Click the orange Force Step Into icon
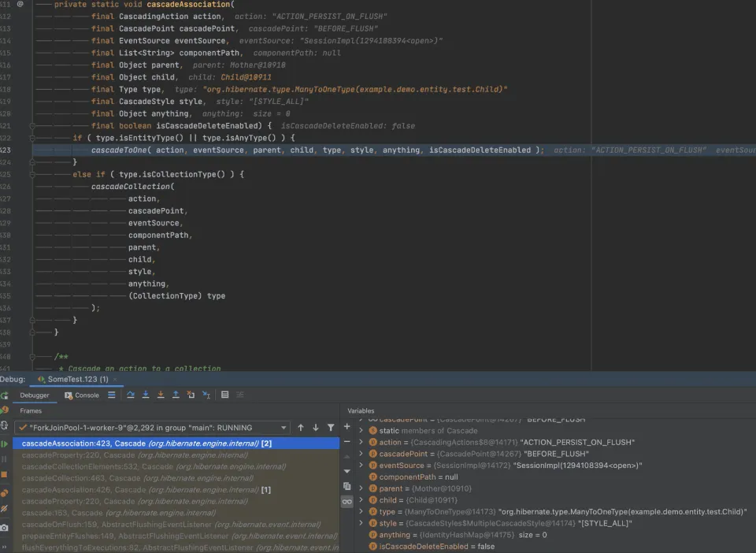This screenshot has height=553, width=756. click(161, 395)
